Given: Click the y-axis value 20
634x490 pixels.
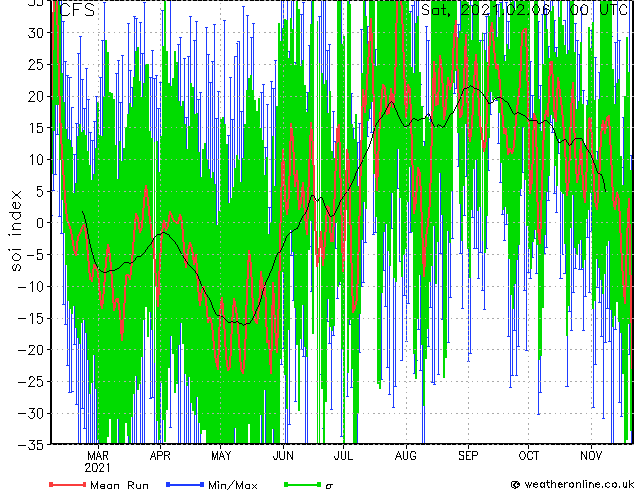Looking at the screenshot, I should pyautogui.click(x=36, y=96).
